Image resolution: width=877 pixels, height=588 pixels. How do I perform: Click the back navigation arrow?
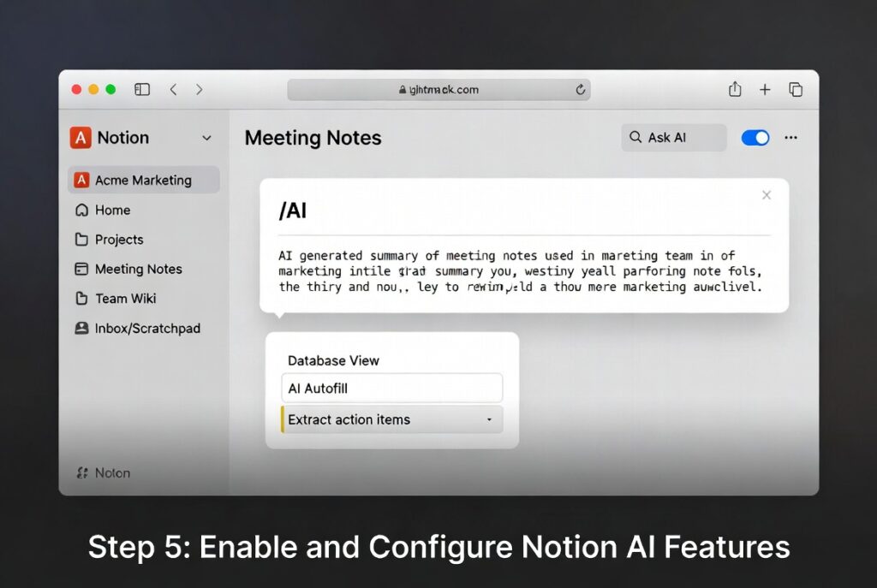pos(174,89)
